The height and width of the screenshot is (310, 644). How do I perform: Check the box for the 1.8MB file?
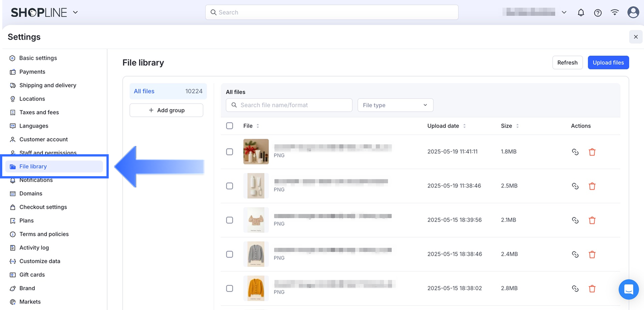coord(230,152)
